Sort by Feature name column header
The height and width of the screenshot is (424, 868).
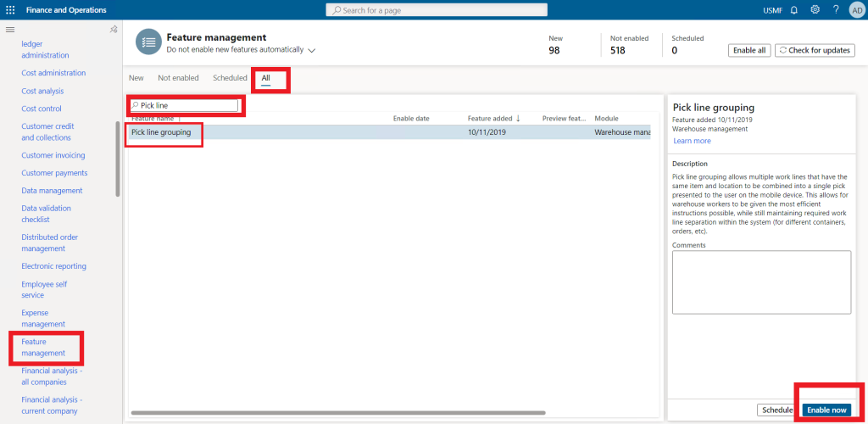tap(153, 119)
